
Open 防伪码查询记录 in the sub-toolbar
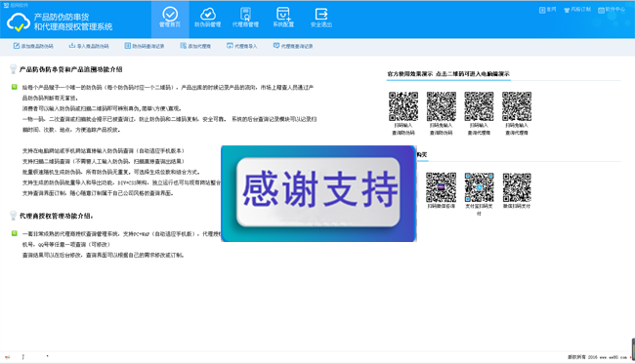tap(145, 46)
